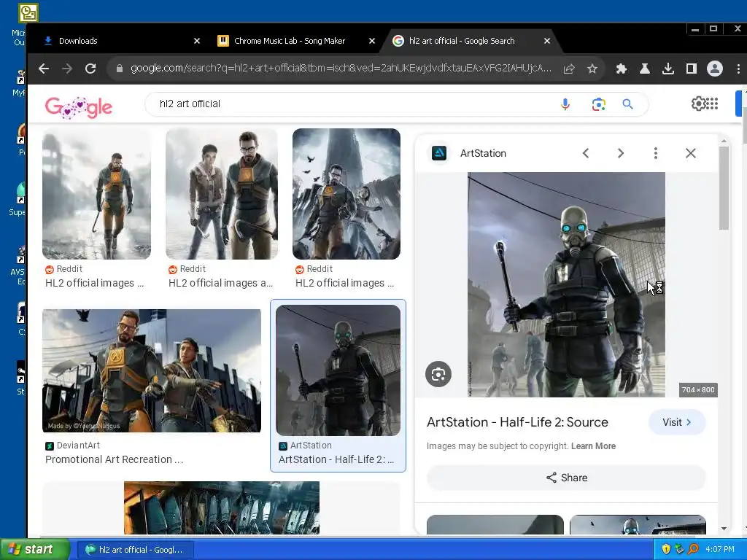
Task: Click the browser forward arrow
Action: pyautogui.click(x=67, y=69)
